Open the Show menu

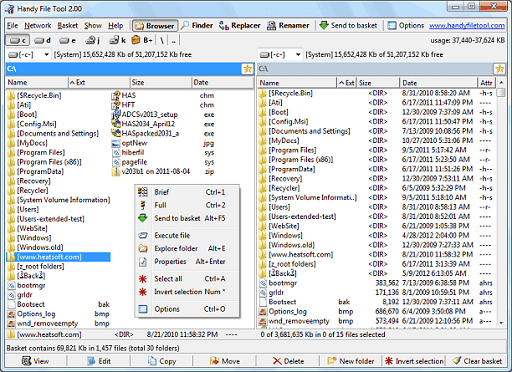[x=93, y=26]
